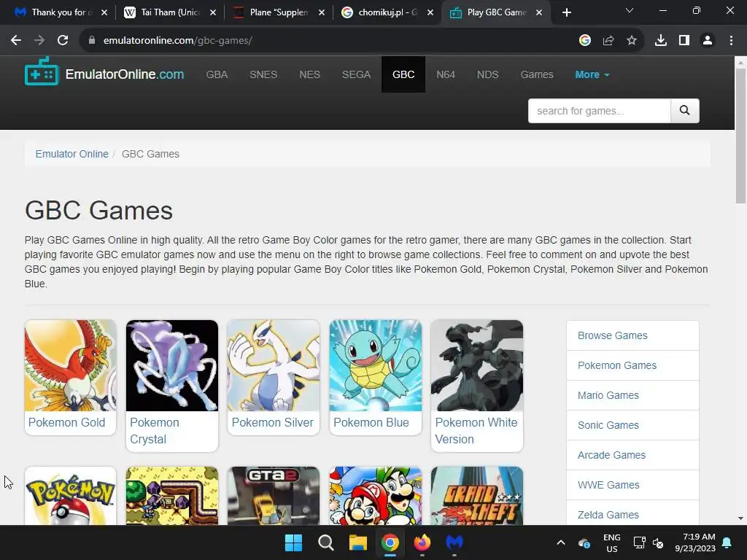Open the Chrome profile icon

(x=708, y=41)
